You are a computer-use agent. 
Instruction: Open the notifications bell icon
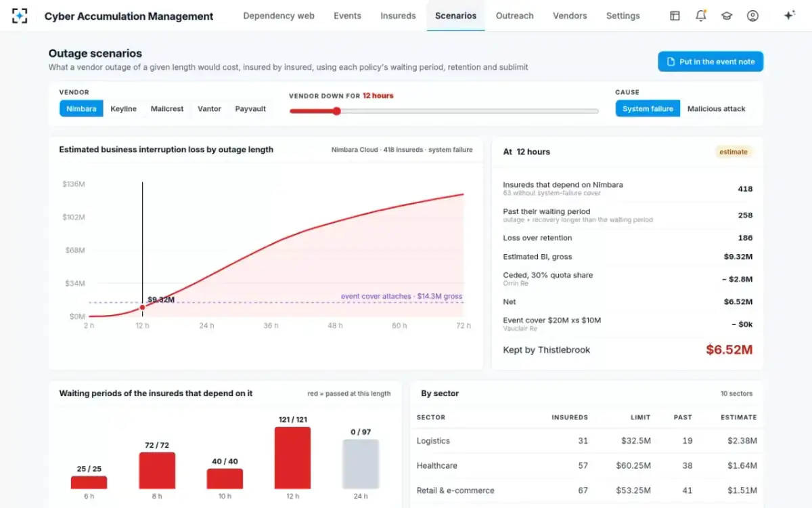click(701, 16)
